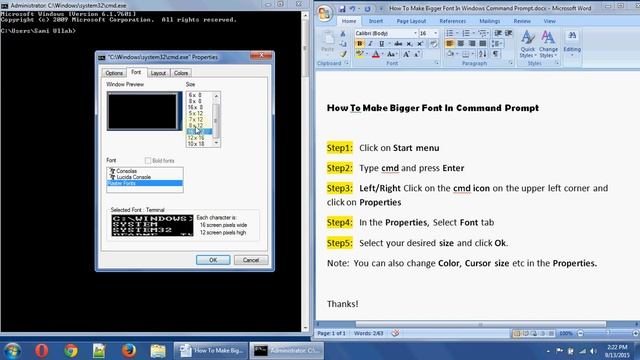Redo the action in Word's Quick Access Toolbar
Image resolution: width=640 pixels, height=360 pixels.
367,9
